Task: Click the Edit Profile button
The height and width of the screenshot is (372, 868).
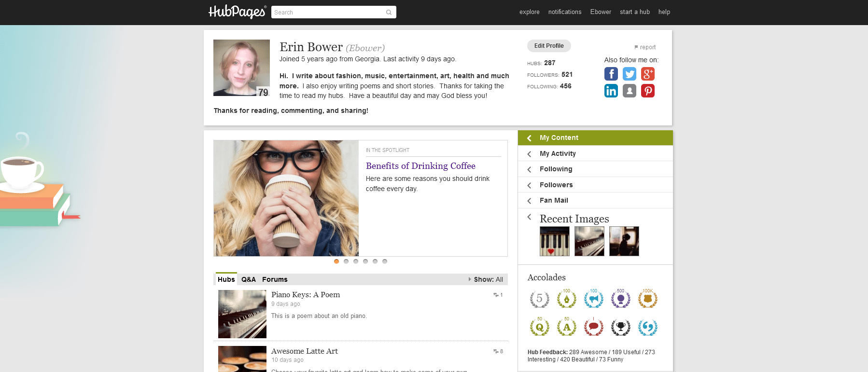Action: click(549, 46)
